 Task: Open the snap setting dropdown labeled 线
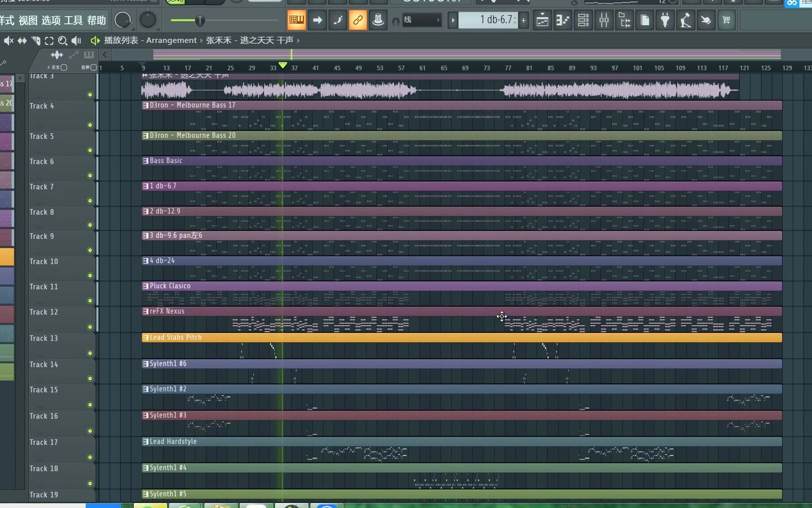(x=421, y=20)
